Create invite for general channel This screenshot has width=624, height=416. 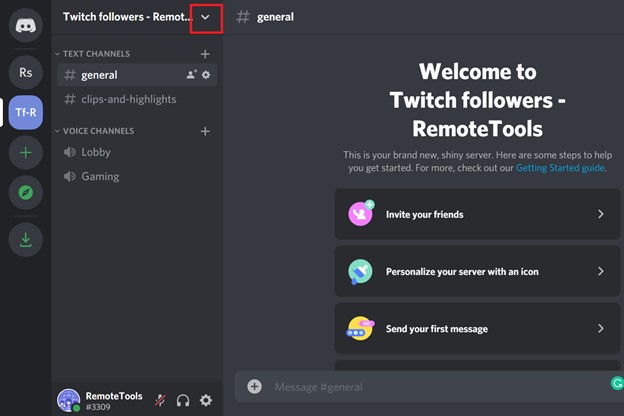[x=191, y=74]
